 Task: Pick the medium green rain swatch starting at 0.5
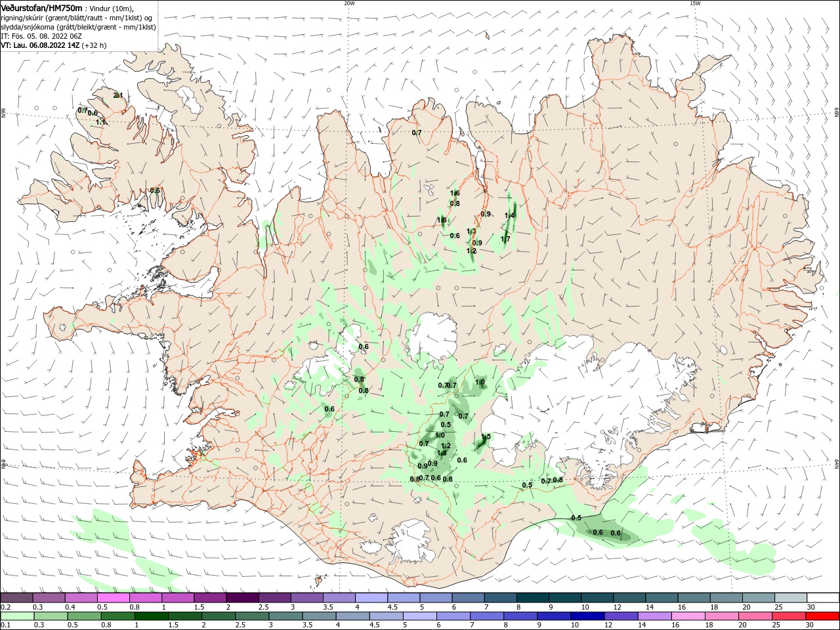coord(84,616)
